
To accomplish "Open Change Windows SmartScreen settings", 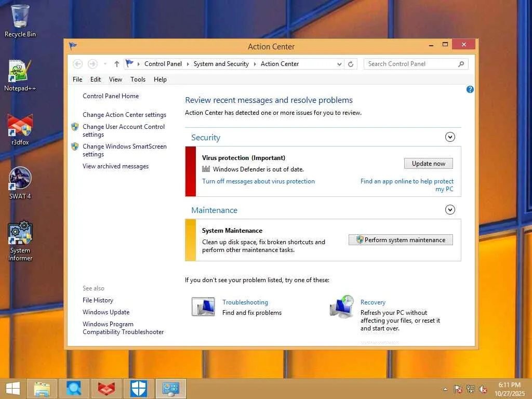I will 125,150.
